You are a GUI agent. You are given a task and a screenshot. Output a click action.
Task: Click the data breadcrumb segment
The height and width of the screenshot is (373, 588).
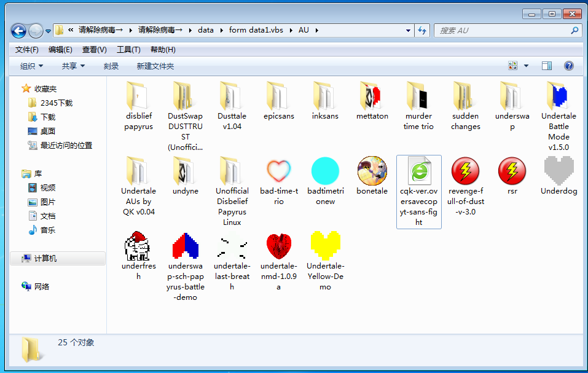pyautogui.click(x=205, y=30)
